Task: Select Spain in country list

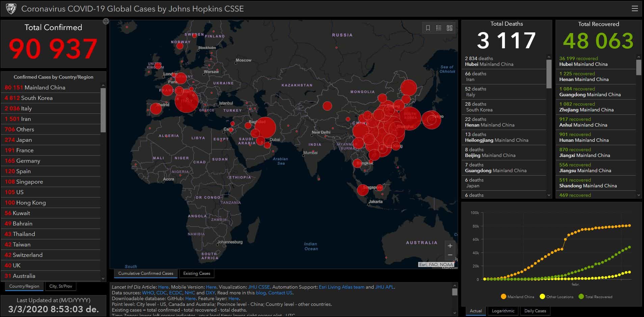Action: point(51,171)
